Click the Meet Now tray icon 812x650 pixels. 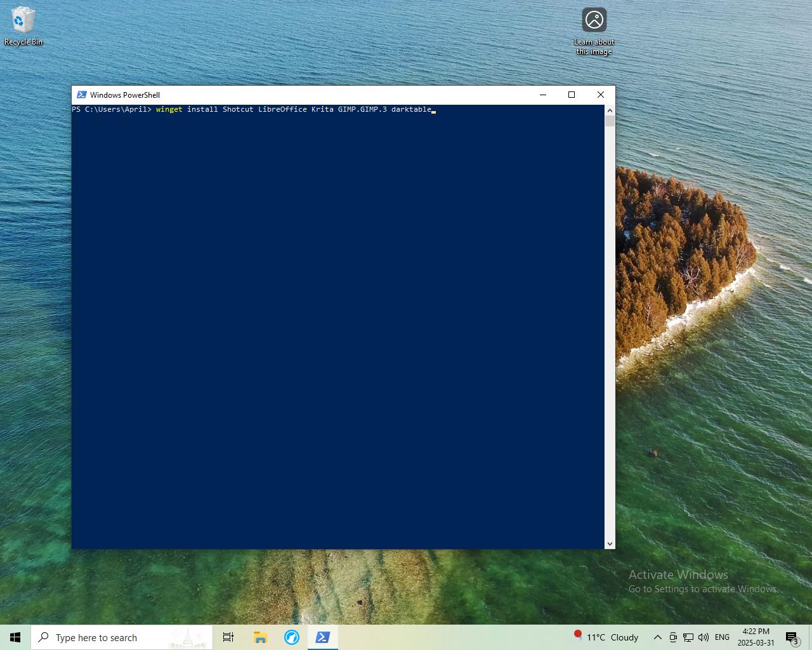click(x=673, y=637)
